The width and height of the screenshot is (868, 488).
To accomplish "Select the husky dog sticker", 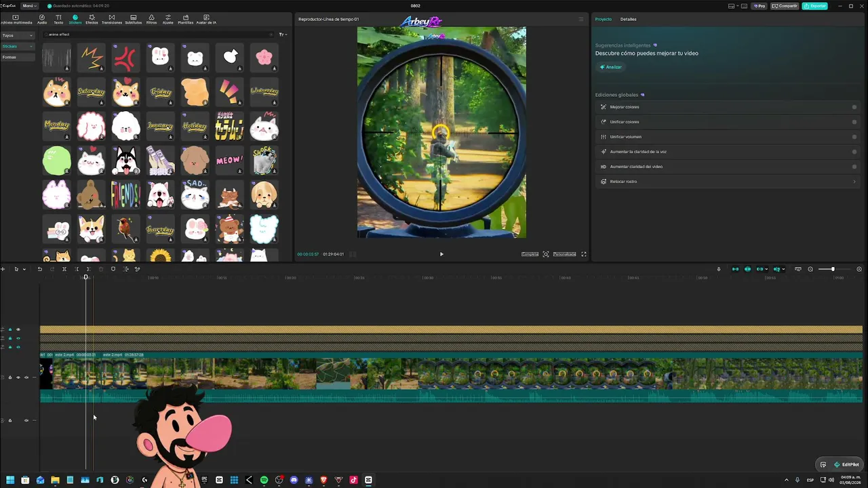I will [x=125, y=161].
